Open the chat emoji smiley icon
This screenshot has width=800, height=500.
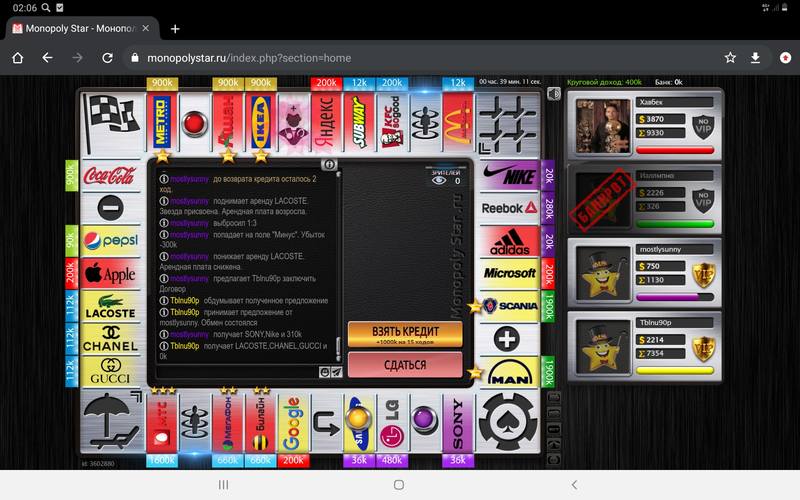(x=324, y=372)
